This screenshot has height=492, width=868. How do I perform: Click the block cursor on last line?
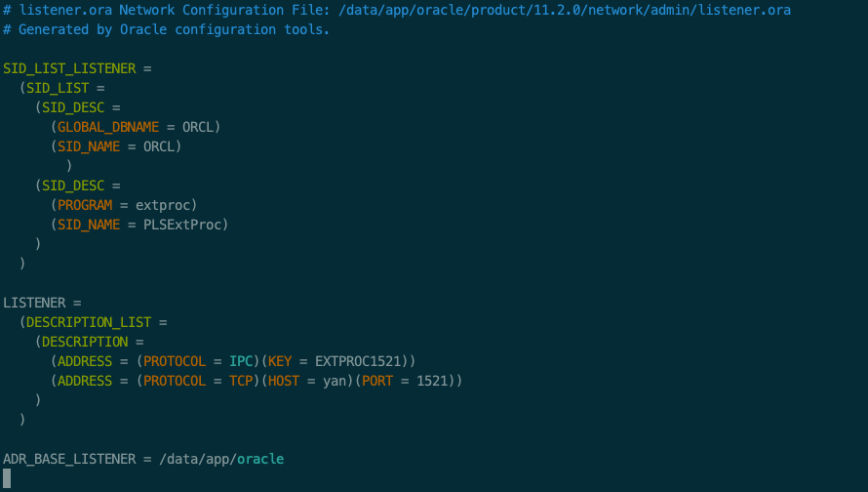pyautogui.click(x=7, y=478)
